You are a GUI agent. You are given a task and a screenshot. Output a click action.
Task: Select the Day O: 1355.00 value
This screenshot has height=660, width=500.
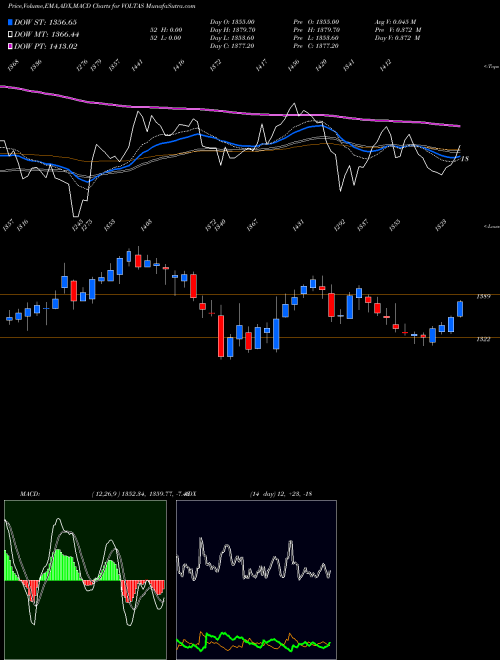click(x=233, y=22)
